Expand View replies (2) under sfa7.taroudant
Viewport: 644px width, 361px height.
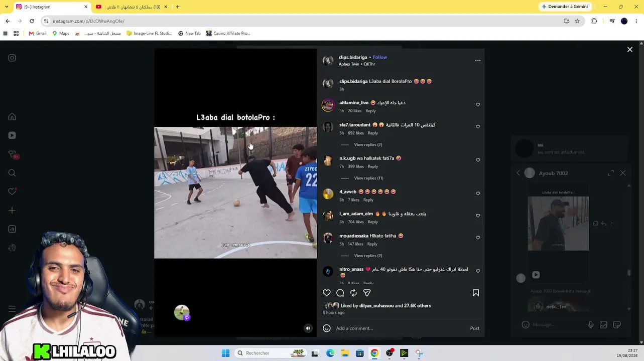(x=368, y=145)
